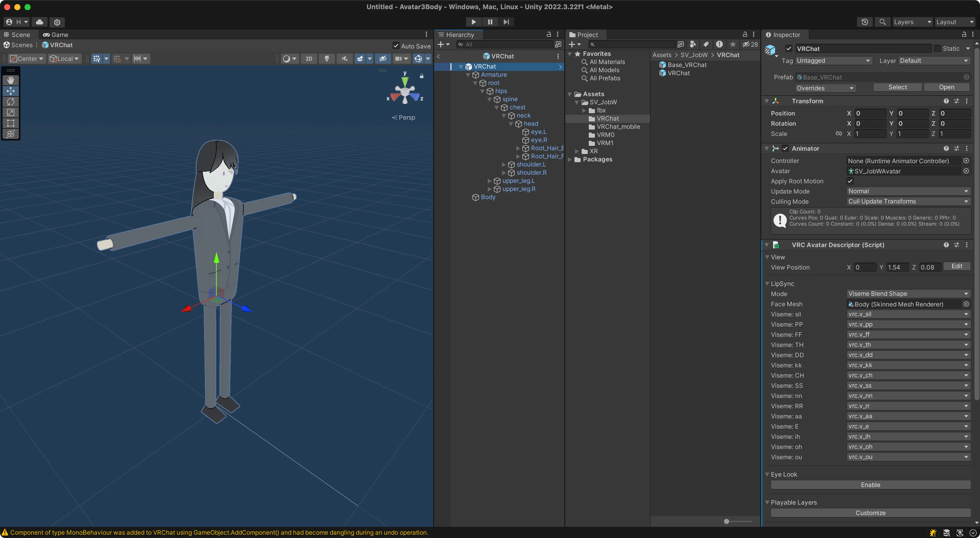Viewport: 980px width, 538px height.
Task: Click Scenes breadcrumb in scene view
Action: tap(18, 45)
